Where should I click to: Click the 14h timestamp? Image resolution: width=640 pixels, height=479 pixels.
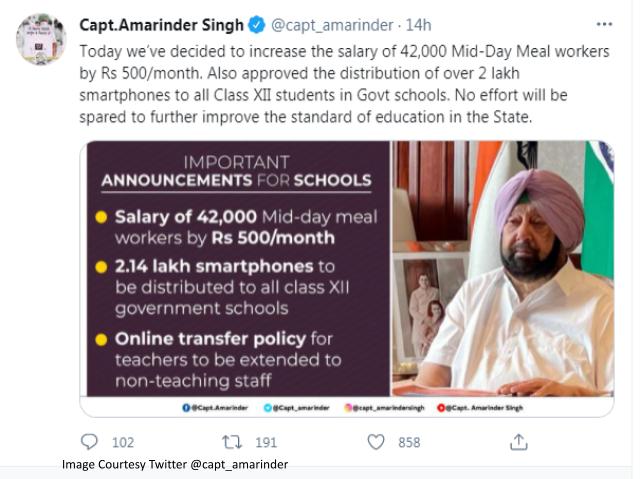click(418, 25)
